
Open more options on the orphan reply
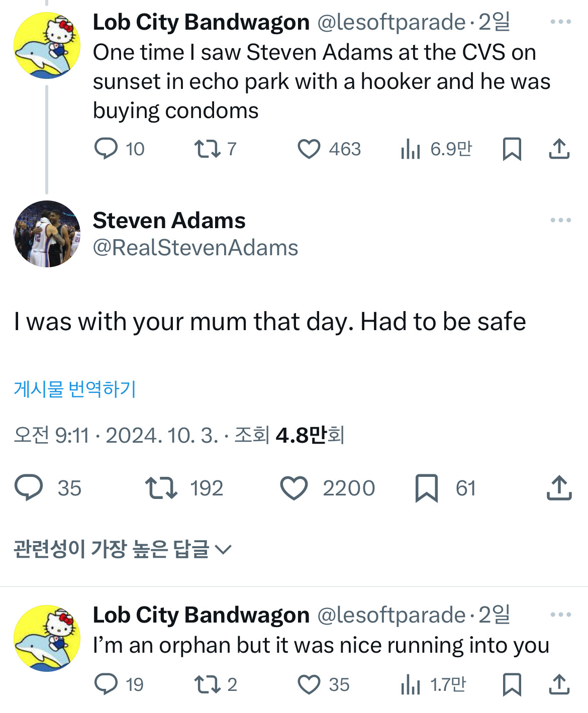(560, 615)
